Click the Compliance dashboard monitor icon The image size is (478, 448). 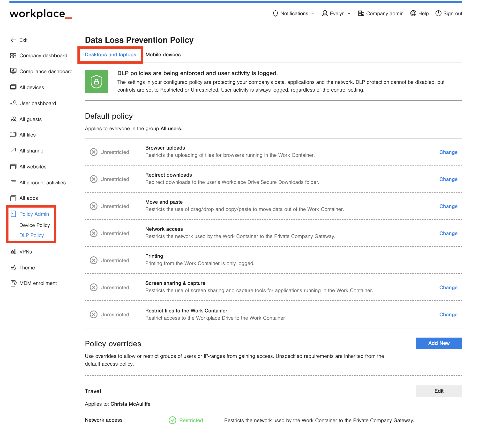coord(13,71)
